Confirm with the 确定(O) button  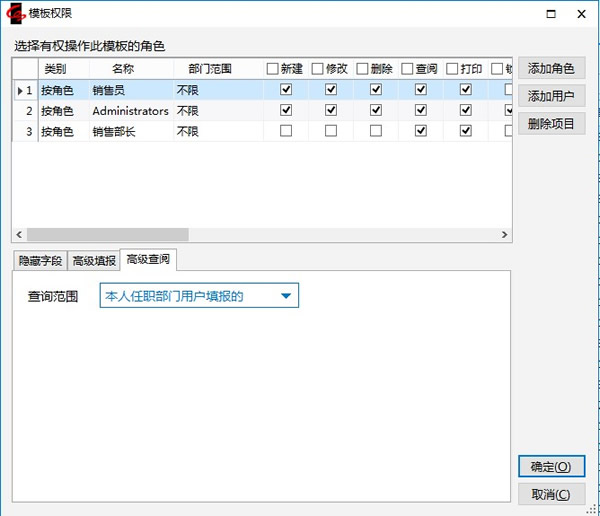(x=551, y=467)
